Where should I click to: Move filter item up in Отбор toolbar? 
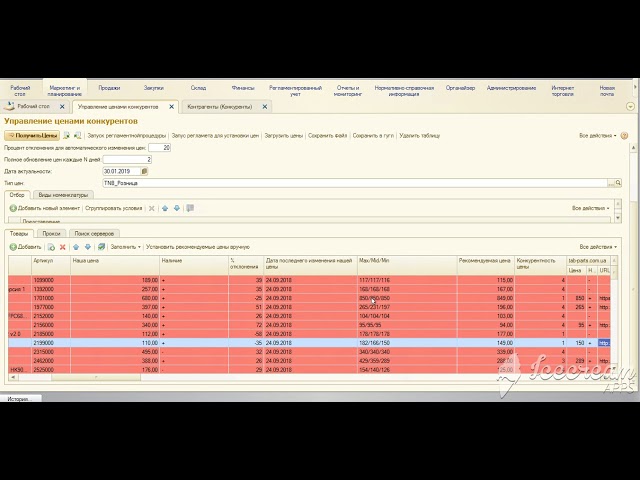click(165, 208)
